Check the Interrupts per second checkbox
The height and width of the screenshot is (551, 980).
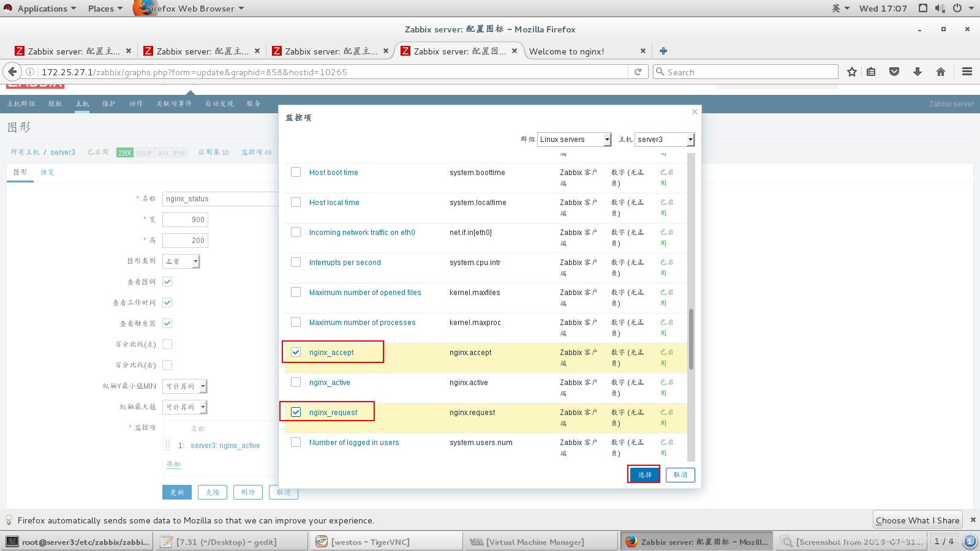296,262
